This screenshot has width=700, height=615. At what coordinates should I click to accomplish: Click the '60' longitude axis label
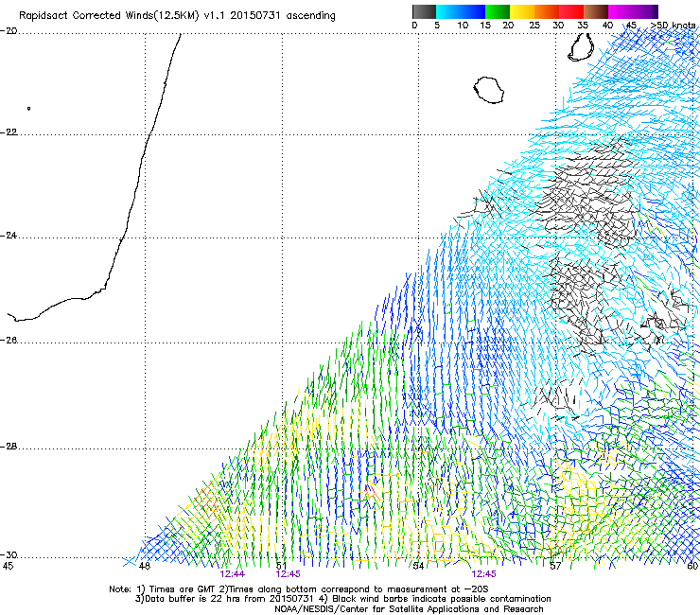pos(692,566)
